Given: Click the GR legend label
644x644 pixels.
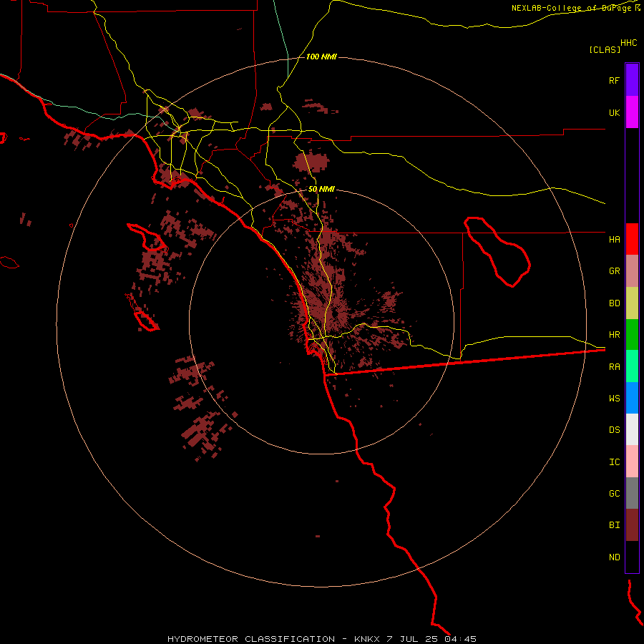Looking at the screenshot, I should point(614,271).
